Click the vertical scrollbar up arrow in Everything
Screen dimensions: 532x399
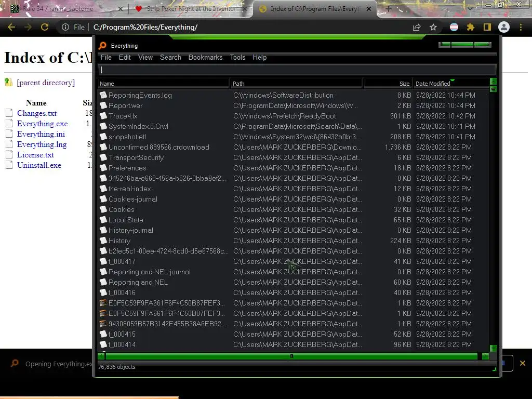point(494,82)
